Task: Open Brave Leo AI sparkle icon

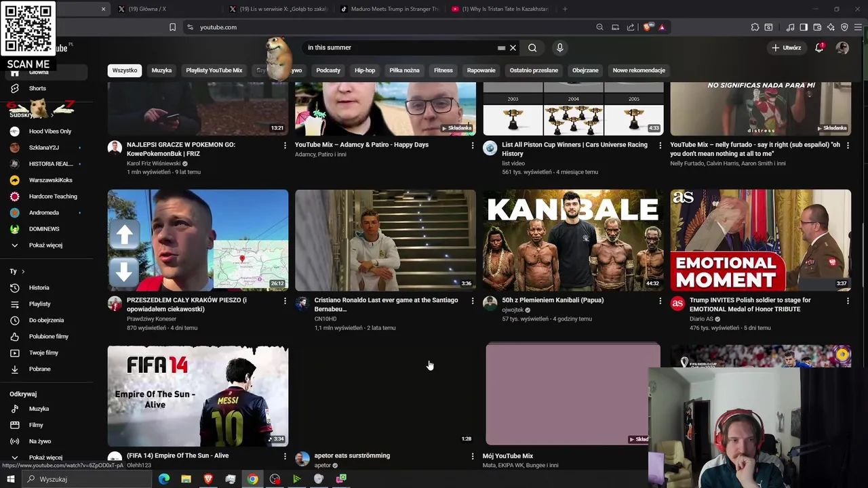Action: 831,27
